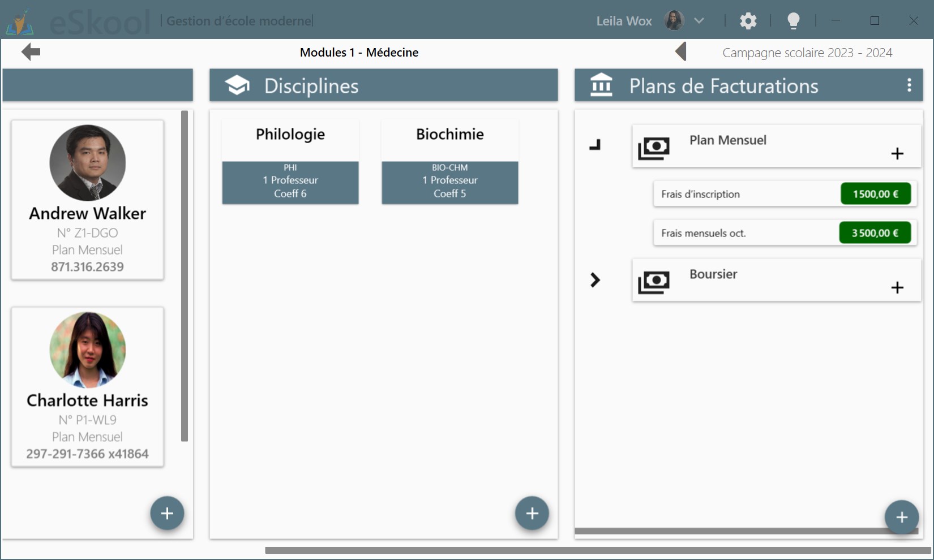Add a new discipline with plus button
The height and width of the screenshot is (560, 934).
532,513
